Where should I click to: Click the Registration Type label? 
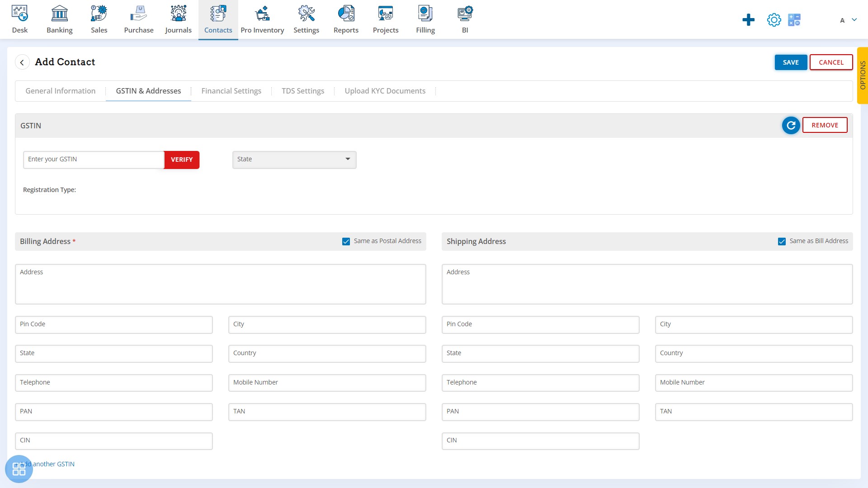click(x=49, y=190)
